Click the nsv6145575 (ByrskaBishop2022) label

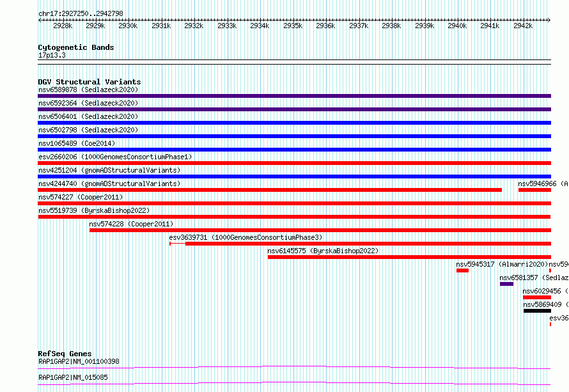pyautogui.click(x=323, y=251)
